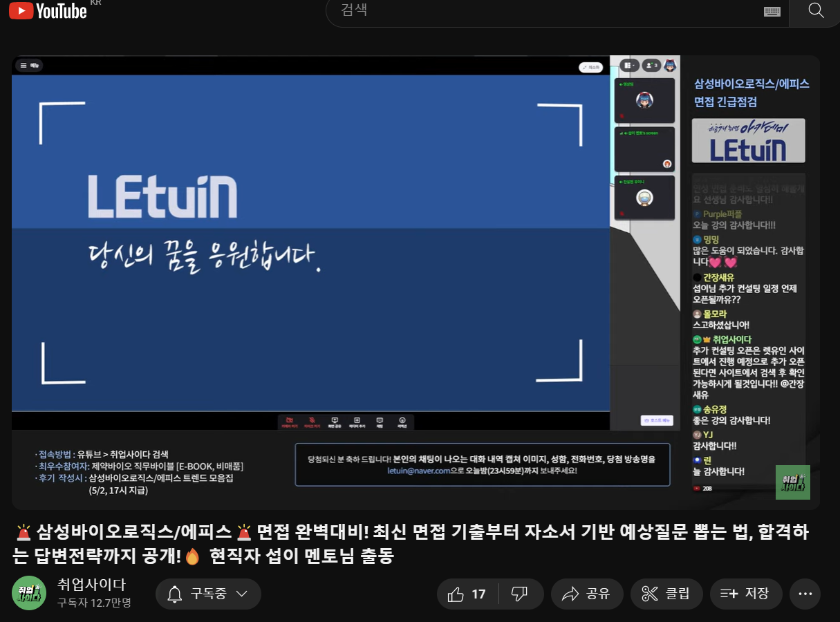Open the 메뉴 hamburger menu in the video
Screen dimensions: 840x622
pos(30,66)
